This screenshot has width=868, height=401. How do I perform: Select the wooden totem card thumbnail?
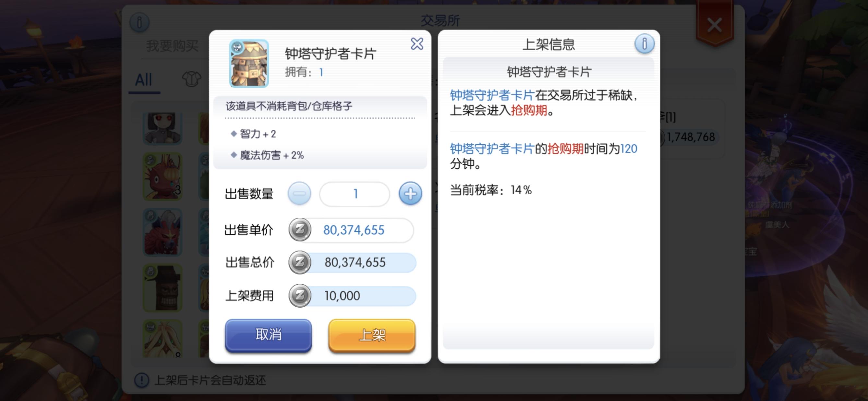(163, 287)
